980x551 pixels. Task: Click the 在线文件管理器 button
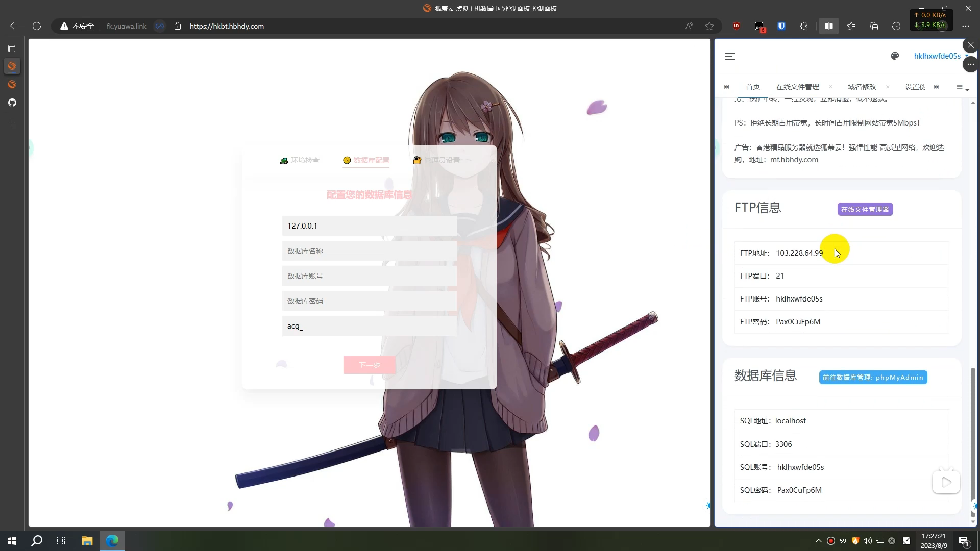(x=865, y=209)
